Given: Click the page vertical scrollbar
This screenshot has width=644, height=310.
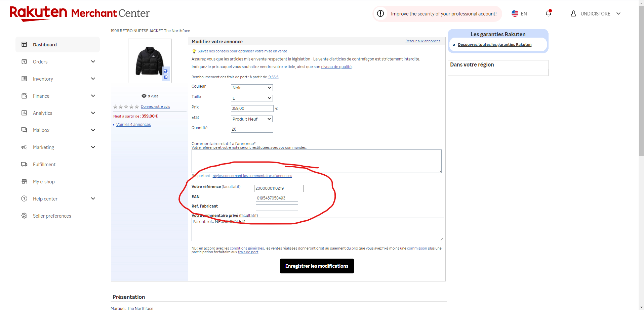Looking at the screenshot, I should (x=641, y=81).
